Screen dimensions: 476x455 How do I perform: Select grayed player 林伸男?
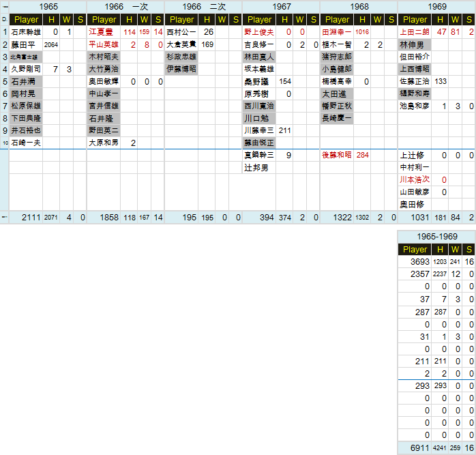pyautogui.click(x=415, y=44)
